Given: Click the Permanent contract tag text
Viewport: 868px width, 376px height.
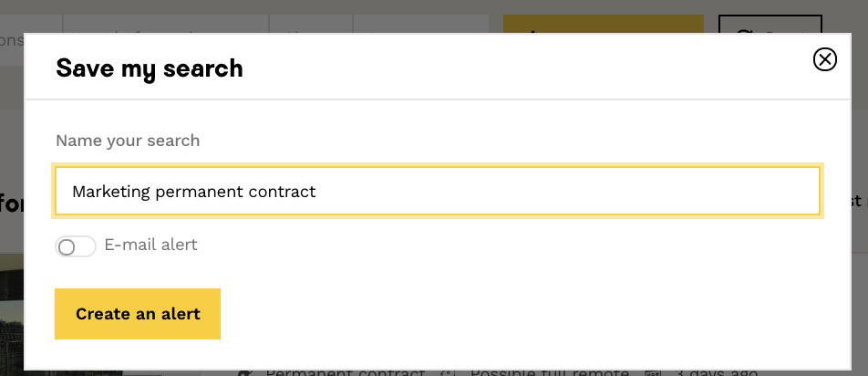Looking at the screenshot, I should 345,372.
